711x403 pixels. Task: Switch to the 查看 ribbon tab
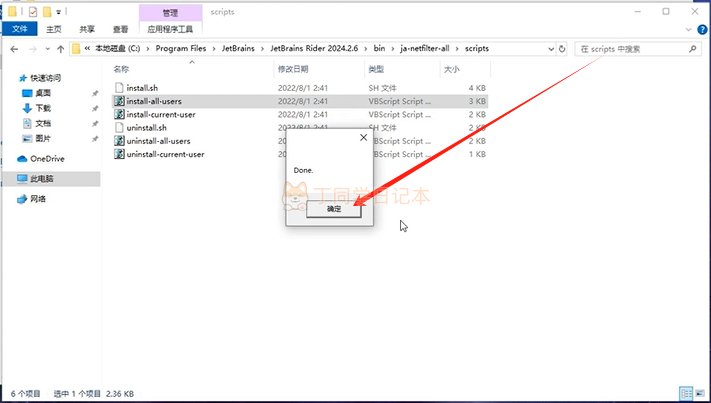pyautogui.click(x=120, y=30)
